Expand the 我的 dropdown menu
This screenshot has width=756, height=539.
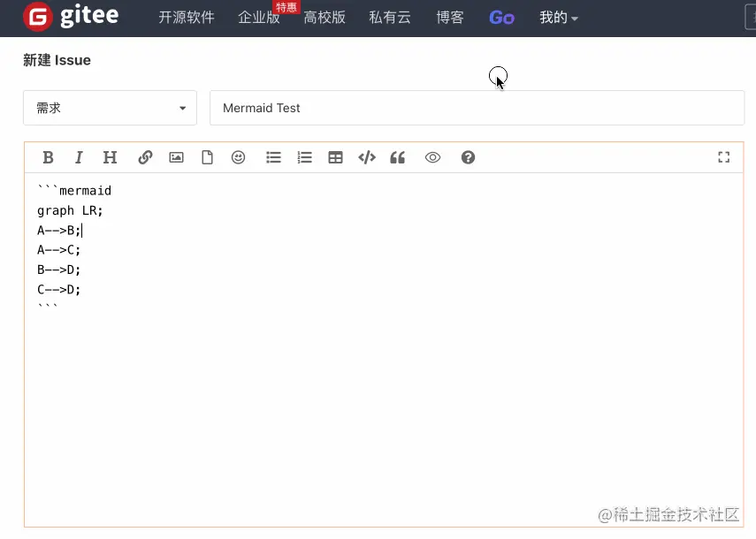click(x=558, y=18)
